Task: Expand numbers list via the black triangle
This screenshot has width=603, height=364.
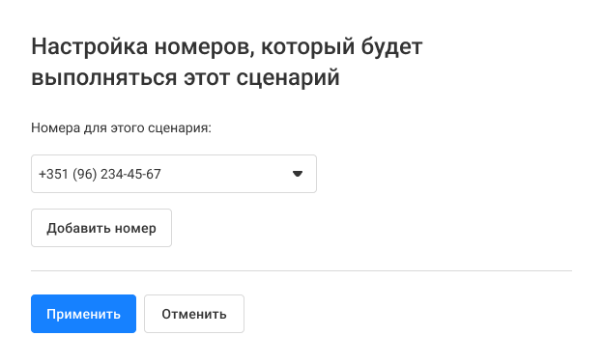Action: (x=298, y=174)
